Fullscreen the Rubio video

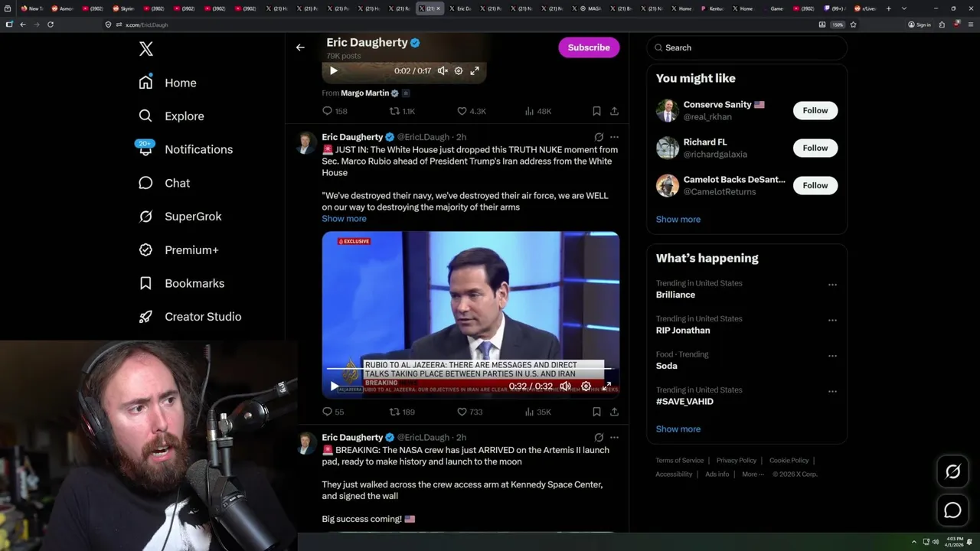[x=606, y=386]
